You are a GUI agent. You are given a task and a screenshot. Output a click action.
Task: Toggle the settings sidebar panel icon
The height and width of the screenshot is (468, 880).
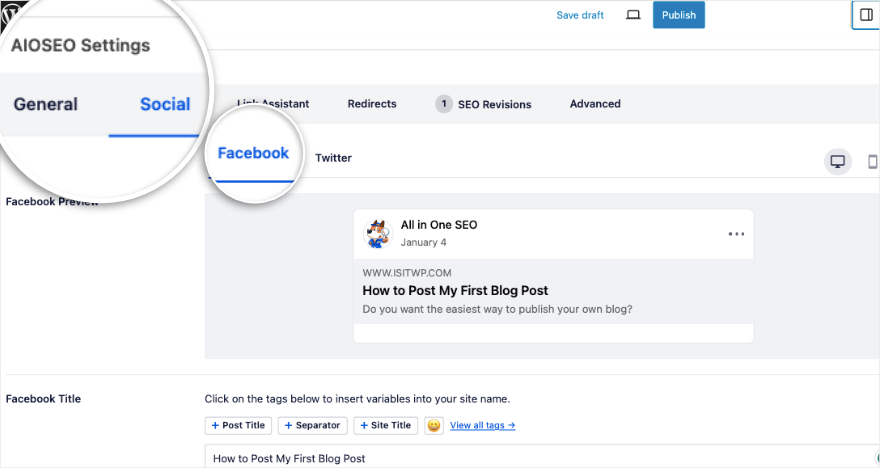pyautogui.click(x=866, y=15)
